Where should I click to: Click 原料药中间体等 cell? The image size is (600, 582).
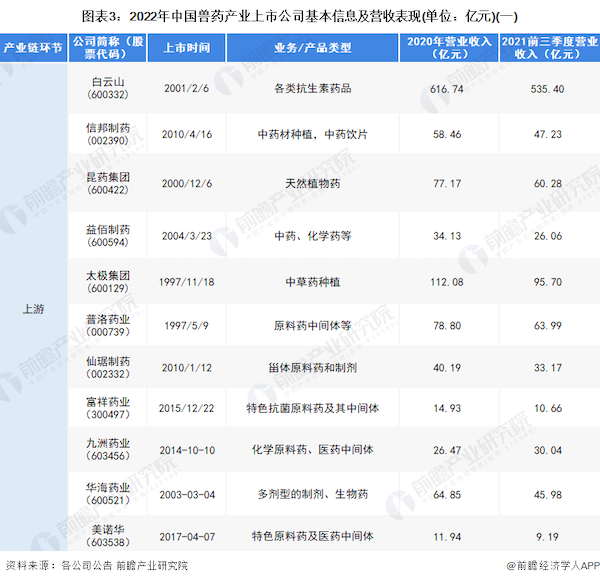click(x=313, y=326)
